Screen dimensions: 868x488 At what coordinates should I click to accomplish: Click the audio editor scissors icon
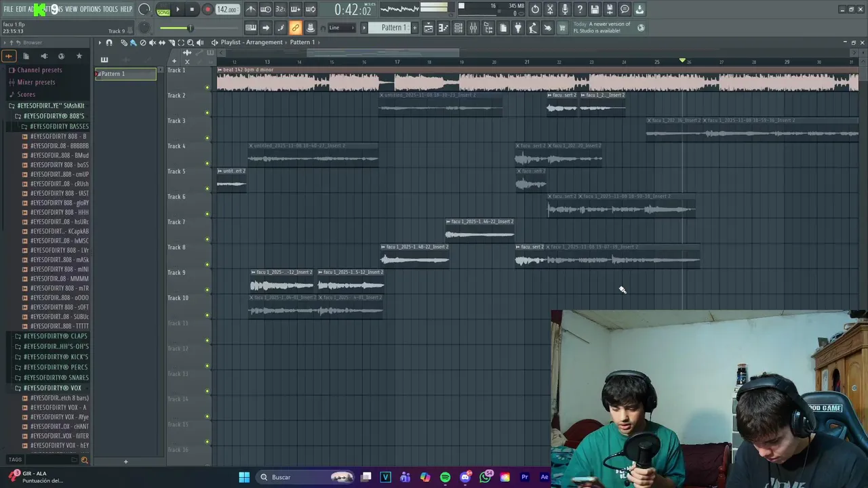coord(550,9)
